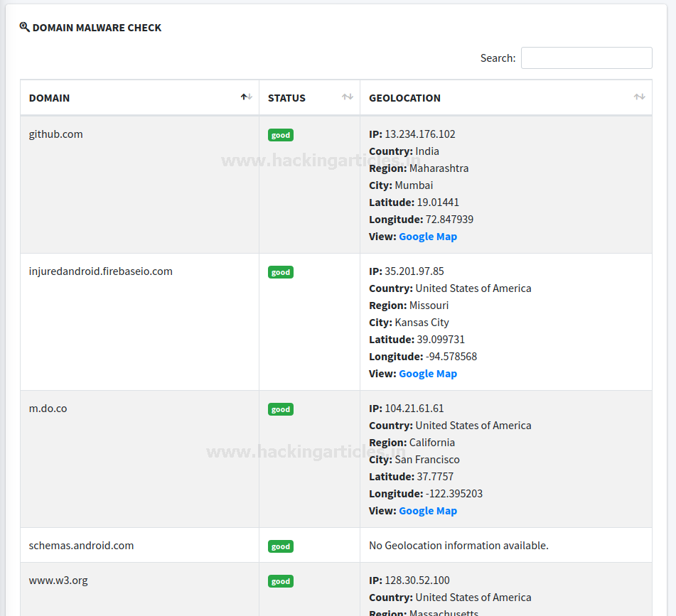Click the good badge for injuredandroid.firebaseio.com
Viewport: 676px width, 616px height.
[281, 272]
